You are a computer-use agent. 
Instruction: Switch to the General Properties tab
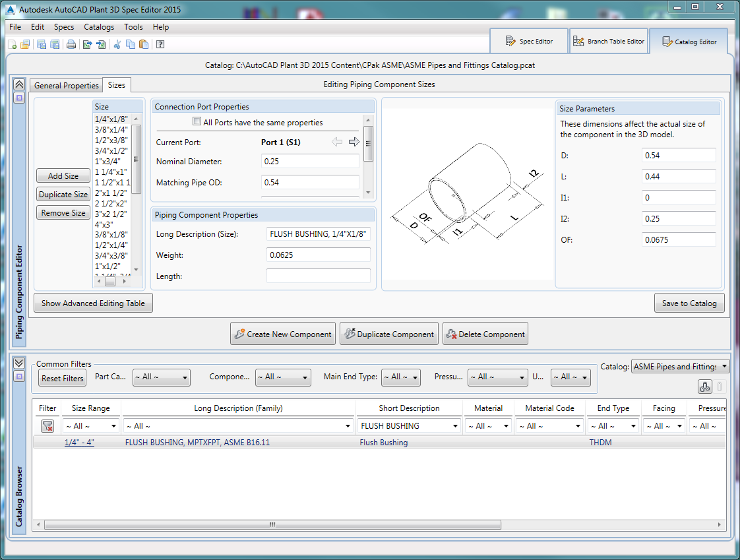coord(66,85)
